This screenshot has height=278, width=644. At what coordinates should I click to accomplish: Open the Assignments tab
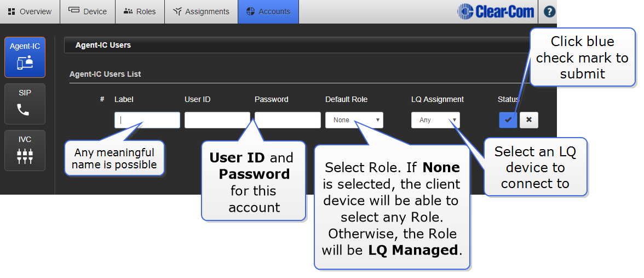[x=201, y=12]
